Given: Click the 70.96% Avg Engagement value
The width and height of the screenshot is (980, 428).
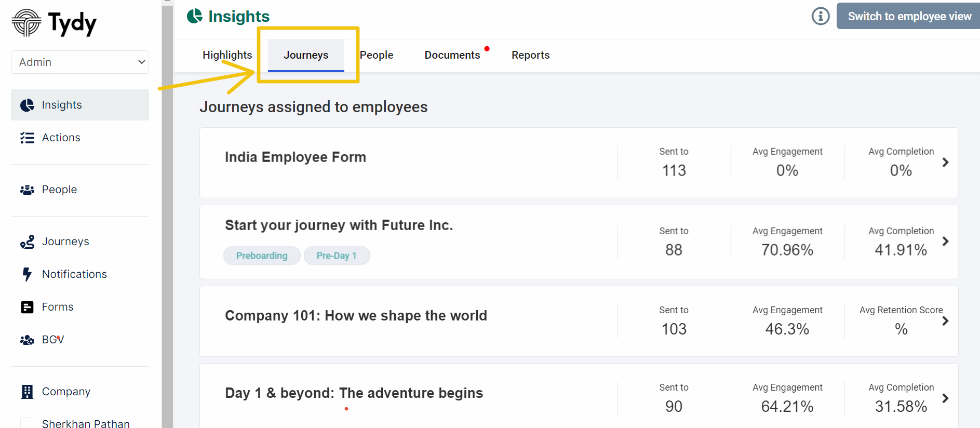Looking at the screenshot, I should coord(787,250).
